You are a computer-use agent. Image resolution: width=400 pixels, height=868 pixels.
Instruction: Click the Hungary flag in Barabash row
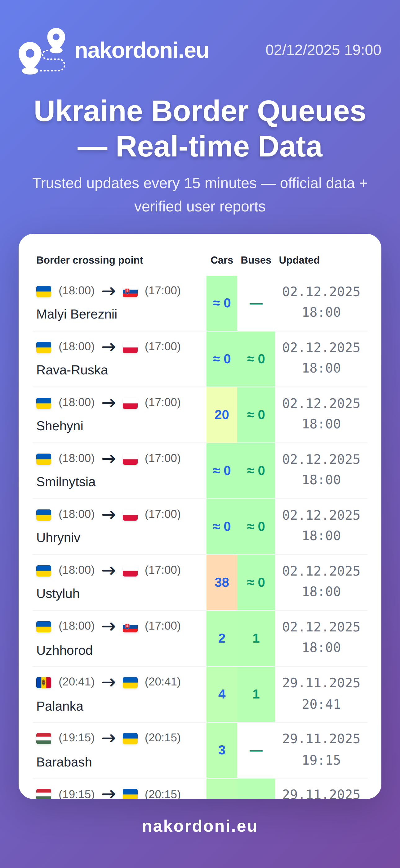[44, 738]
